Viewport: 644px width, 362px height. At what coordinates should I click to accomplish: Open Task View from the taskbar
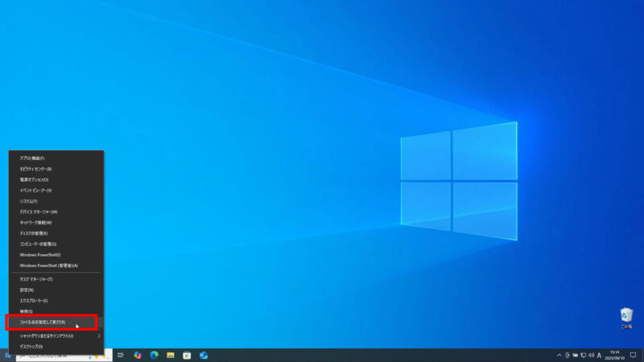tap(120, 355)
